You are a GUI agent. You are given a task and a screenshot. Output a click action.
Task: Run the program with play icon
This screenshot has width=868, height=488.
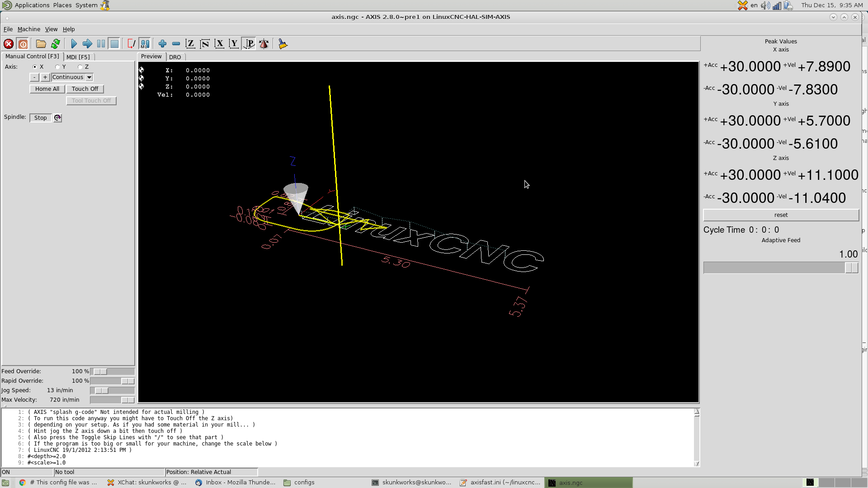pyautogui.click(x=74, y=44)
